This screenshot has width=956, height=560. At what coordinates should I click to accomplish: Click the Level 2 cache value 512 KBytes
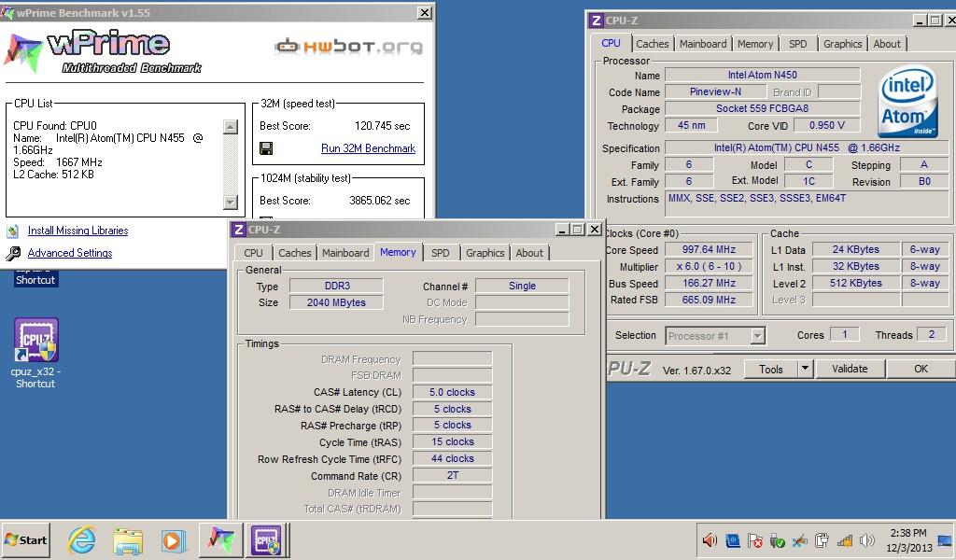coord(855,283)
